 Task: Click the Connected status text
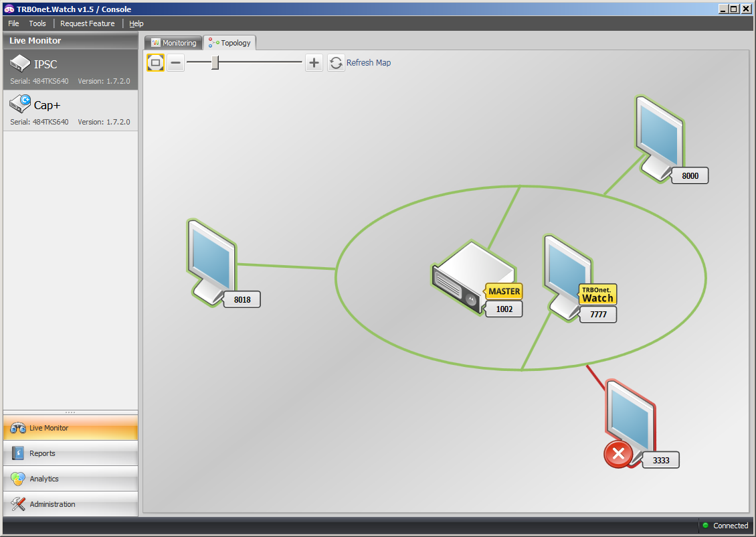pos(731,526)
